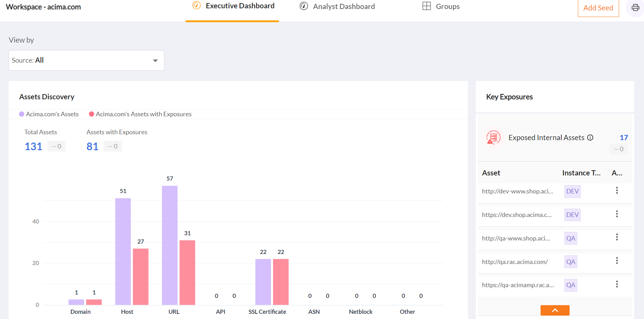Click the Exposed Internal Assets server icon
Image resolution: width=644 pixels, height=319 pixels.
493,137
